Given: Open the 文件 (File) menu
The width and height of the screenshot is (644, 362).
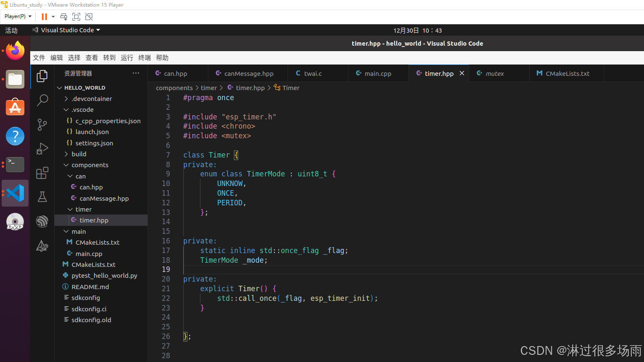Looking at the screenshot, I should point(39,58).
